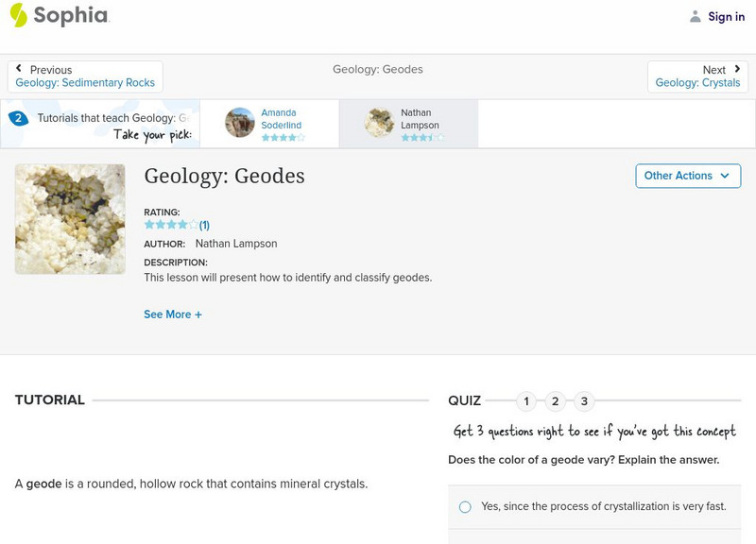This screenshot has width=756, height=544.
Task: Click quiz progress step 2
Action: (x=557, y=400)
